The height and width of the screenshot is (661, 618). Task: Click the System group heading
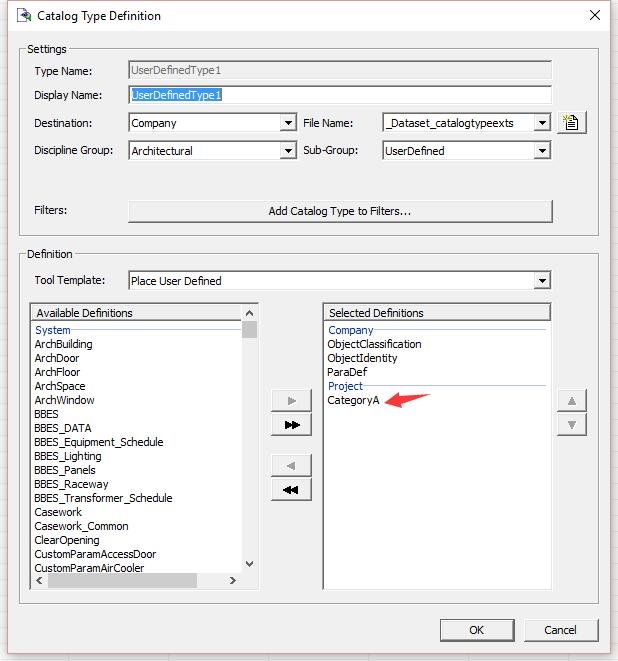click(53, 330)
